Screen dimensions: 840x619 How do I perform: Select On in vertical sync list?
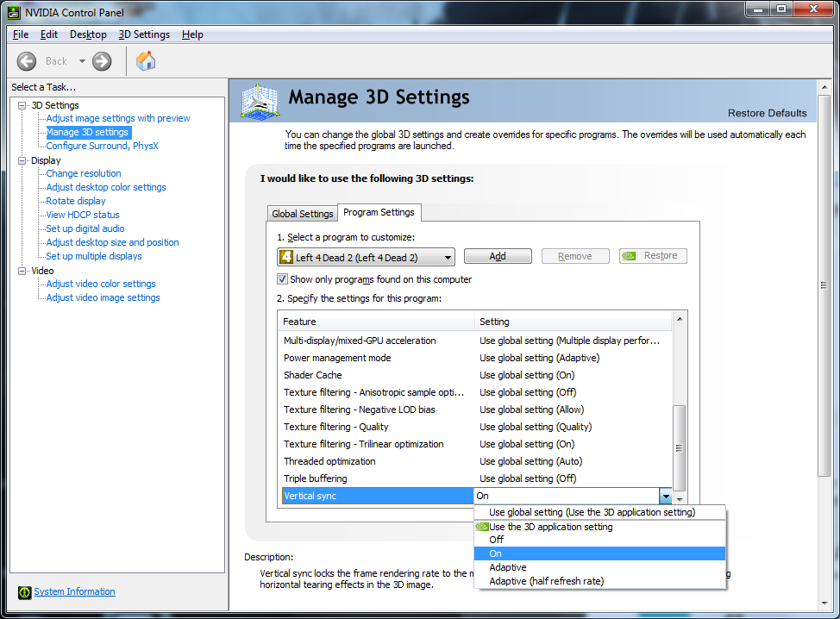click(599, 553)
